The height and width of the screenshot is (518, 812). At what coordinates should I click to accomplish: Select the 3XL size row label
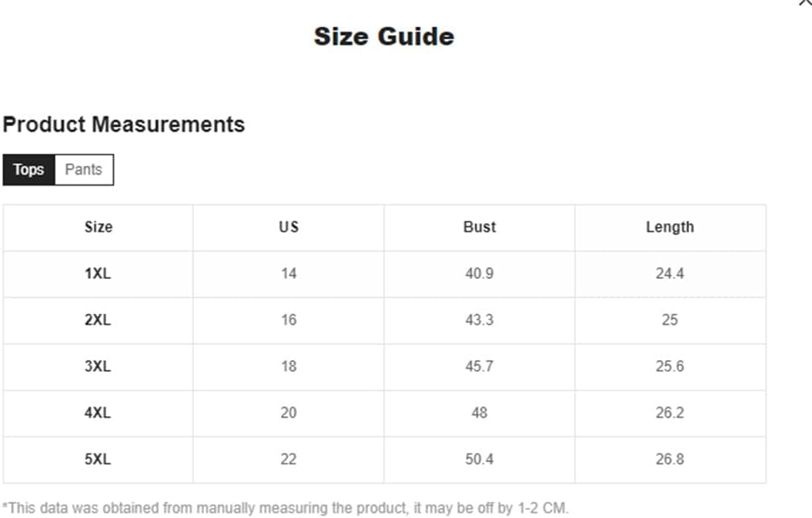pos(99,367)
